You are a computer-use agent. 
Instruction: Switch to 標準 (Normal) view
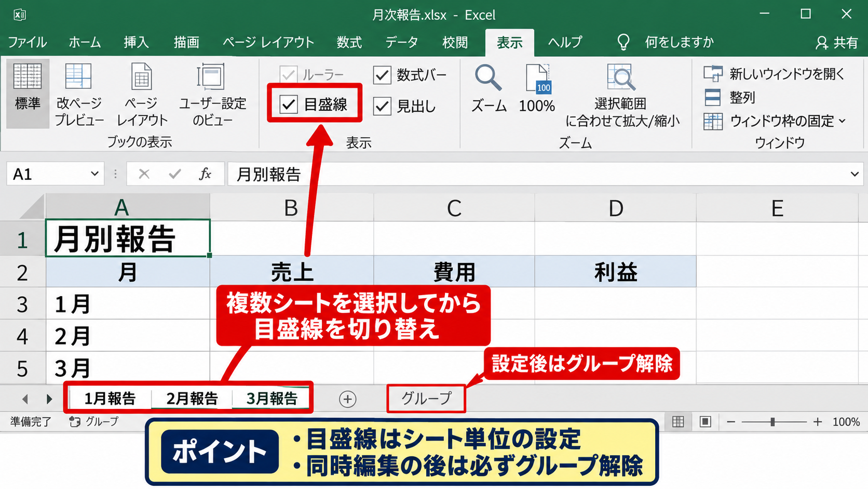pos(28,92)
